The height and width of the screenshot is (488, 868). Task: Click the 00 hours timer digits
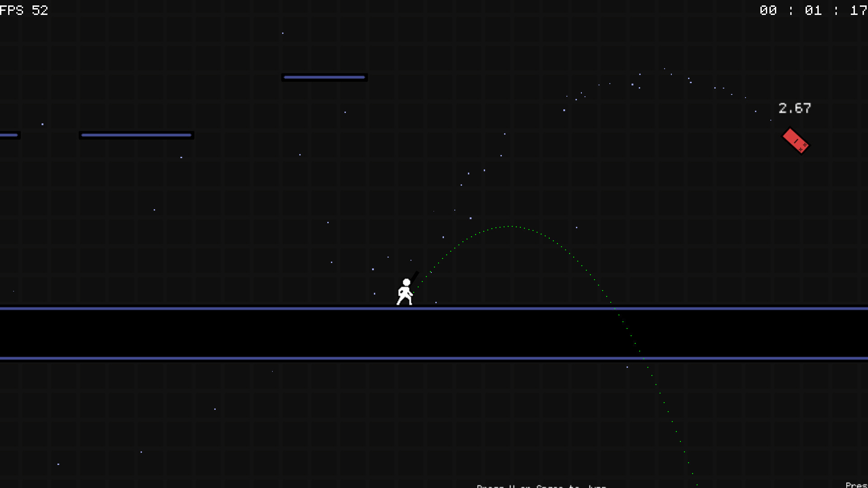[768, 10]
